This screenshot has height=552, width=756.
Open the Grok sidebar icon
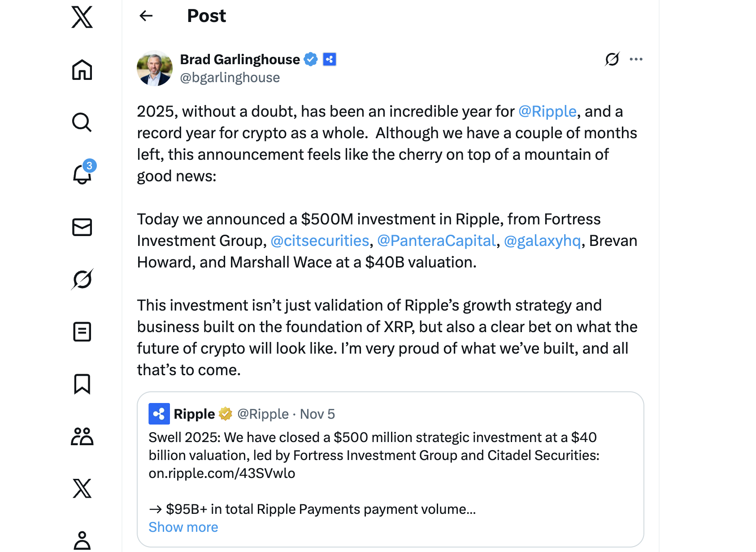[82, 280]
